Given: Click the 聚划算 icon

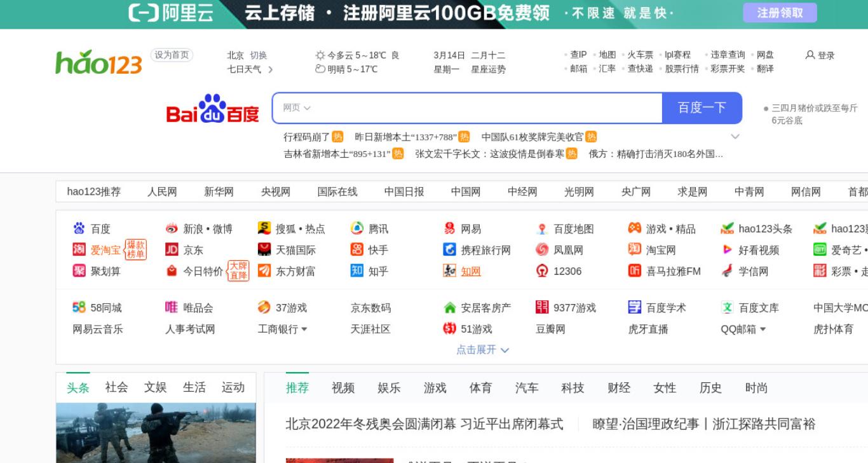Looking at the screenshot, I should click(x=79, y=271).
